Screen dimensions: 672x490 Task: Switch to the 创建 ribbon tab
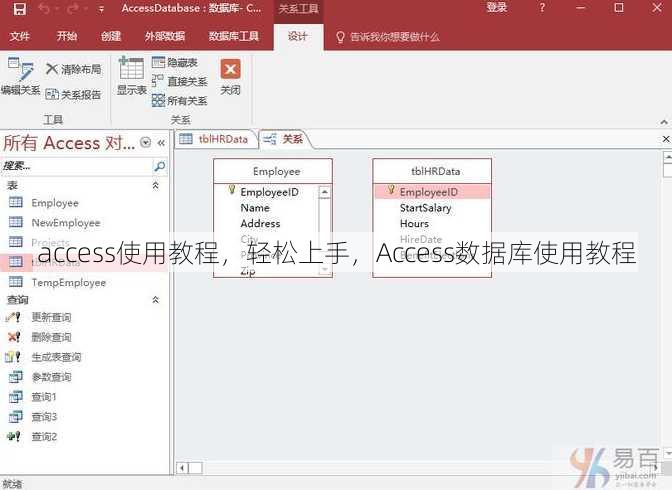111,36
